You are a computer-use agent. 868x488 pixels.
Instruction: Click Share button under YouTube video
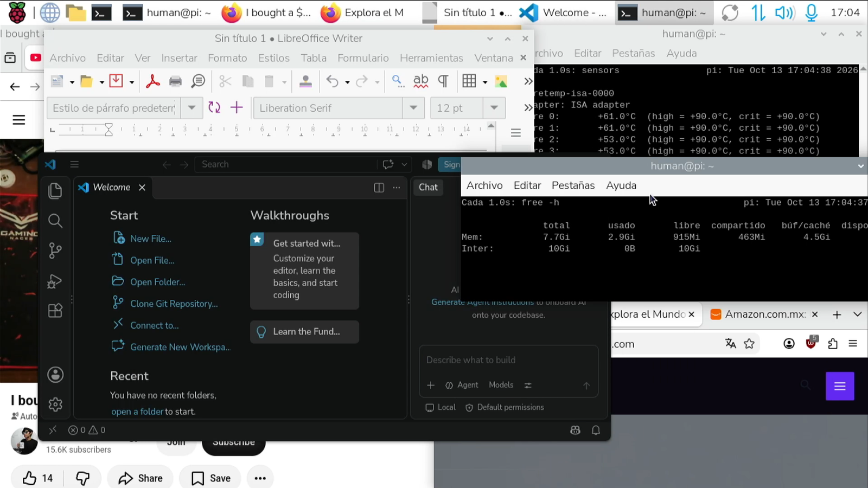tap(140, 478)
